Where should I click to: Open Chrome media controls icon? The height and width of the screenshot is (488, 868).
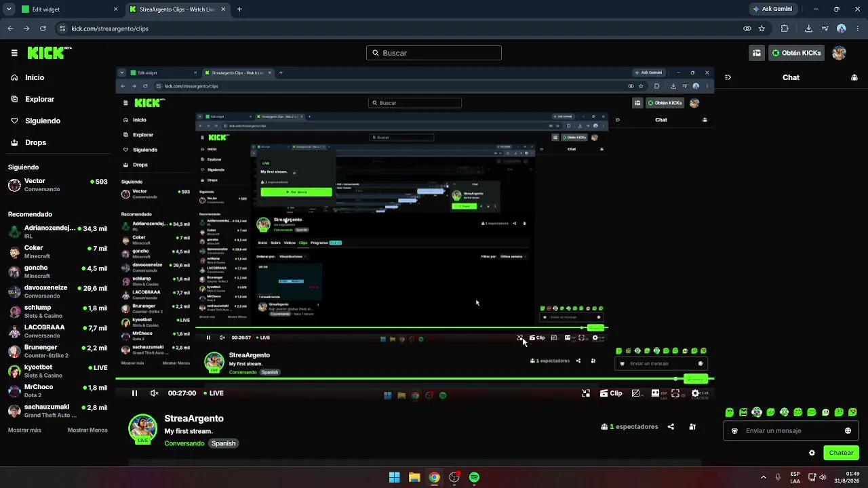[x=825, y=28]
